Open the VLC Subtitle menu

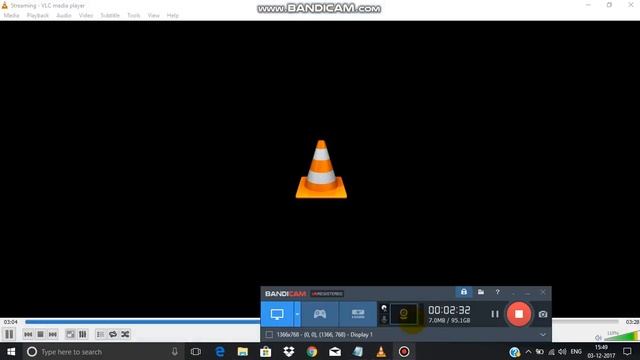[110, 16]
